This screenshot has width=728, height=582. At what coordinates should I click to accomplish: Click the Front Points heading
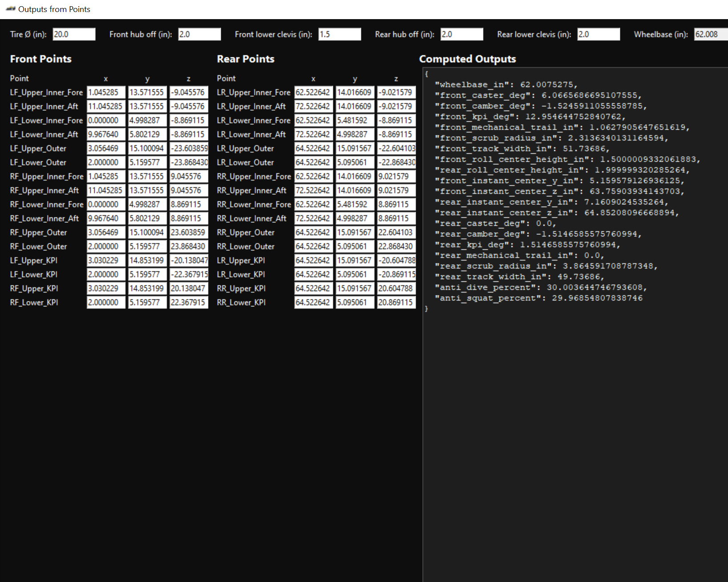click(41, 59)
